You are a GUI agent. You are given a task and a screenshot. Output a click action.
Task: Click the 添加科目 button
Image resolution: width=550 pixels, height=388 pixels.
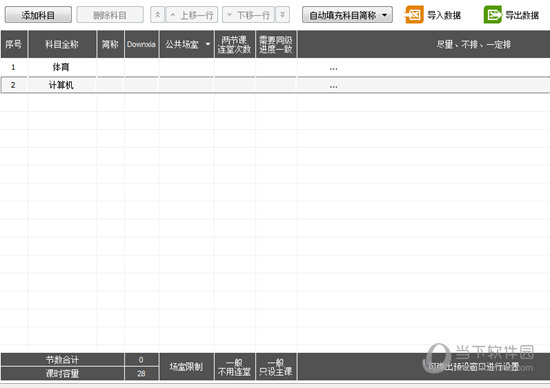point(38,15)
